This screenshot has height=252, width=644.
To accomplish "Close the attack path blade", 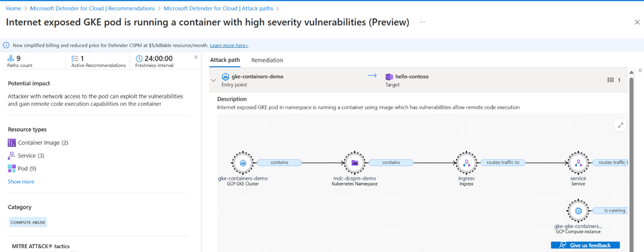I will (637, 22).
